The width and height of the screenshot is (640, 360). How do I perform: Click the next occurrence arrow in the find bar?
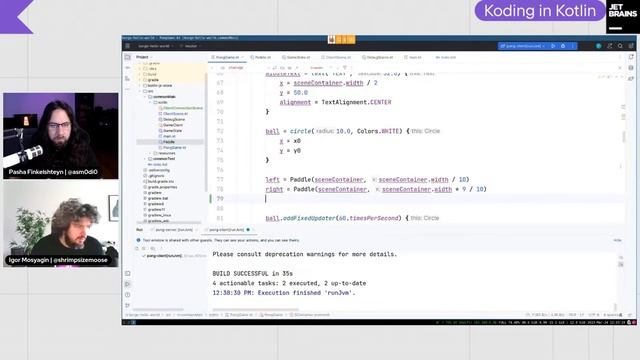click(x=338, y=68)
